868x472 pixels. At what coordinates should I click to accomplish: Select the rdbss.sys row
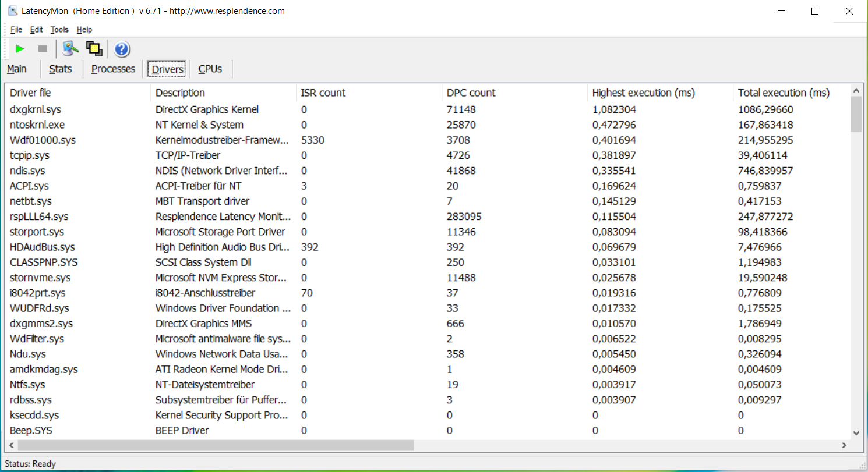(x=428, y=400)
